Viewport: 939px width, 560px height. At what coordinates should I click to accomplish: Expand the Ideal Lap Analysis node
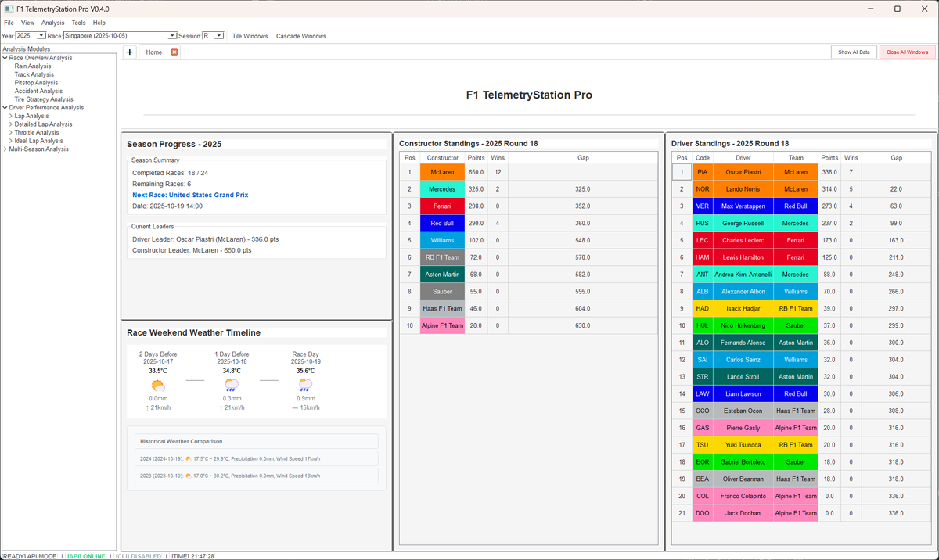(11, 141)
